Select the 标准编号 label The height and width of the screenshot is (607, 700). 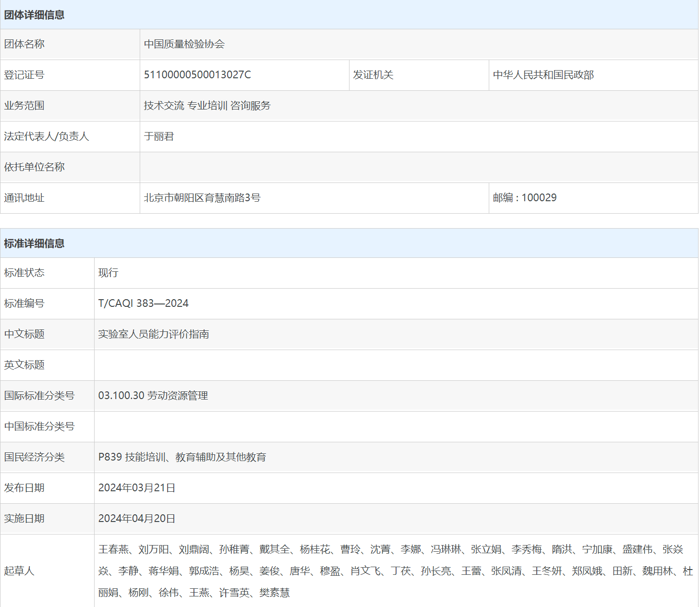pyautogui.click(x=24, y=303)
